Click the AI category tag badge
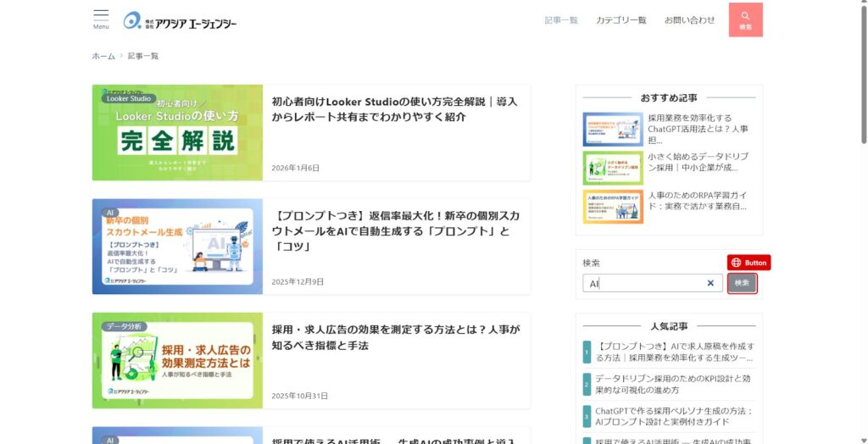The image size is (868, 444). [x=110, y=213]
